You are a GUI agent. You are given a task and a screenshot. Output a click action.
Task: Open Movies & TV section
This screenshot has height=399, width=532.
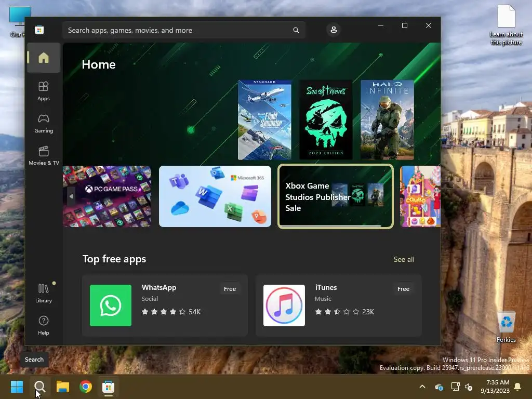pyautogui.click(x=44, y=155)
